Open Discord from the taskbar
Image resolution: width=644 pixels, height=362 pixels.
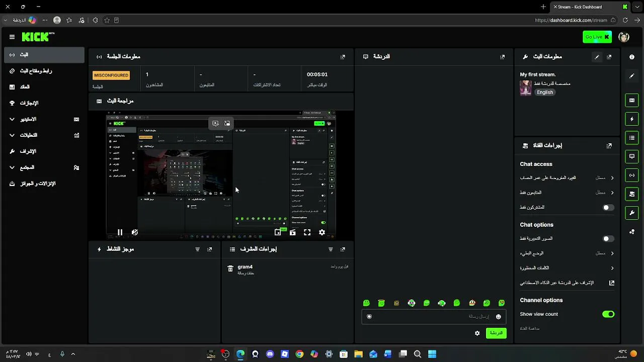[x=270, y=354]
